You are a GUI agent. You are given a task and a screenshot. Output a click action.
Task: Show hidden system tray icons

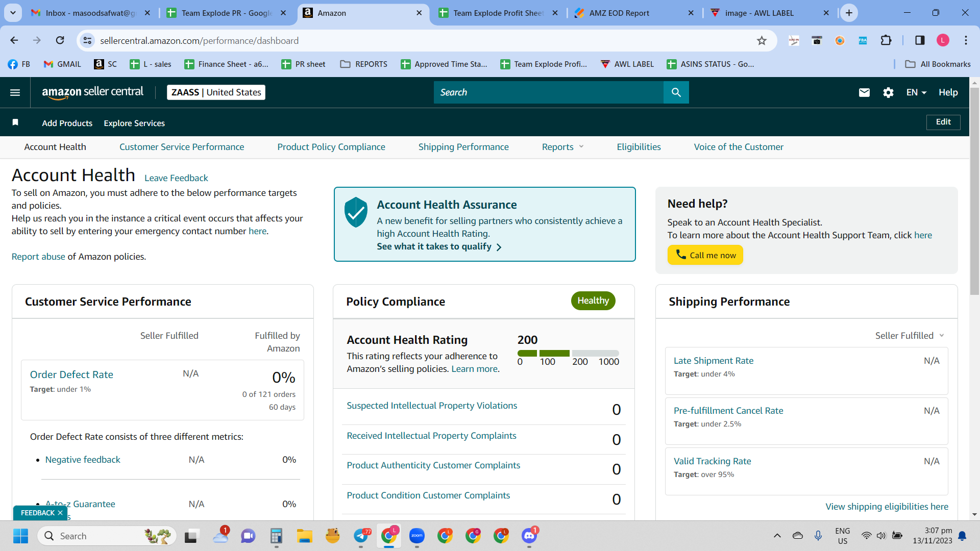[x=777, y=536]
